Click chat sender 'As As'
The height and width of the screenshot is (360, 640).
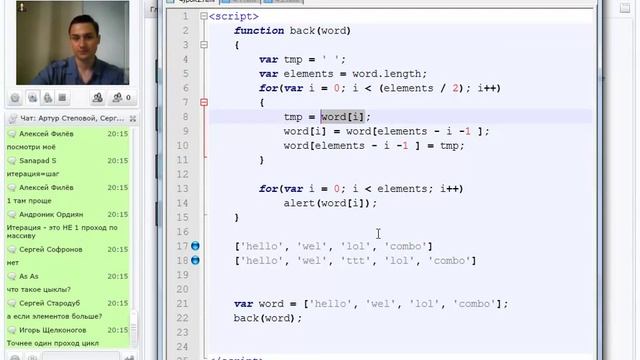click(x=29, y=276)
